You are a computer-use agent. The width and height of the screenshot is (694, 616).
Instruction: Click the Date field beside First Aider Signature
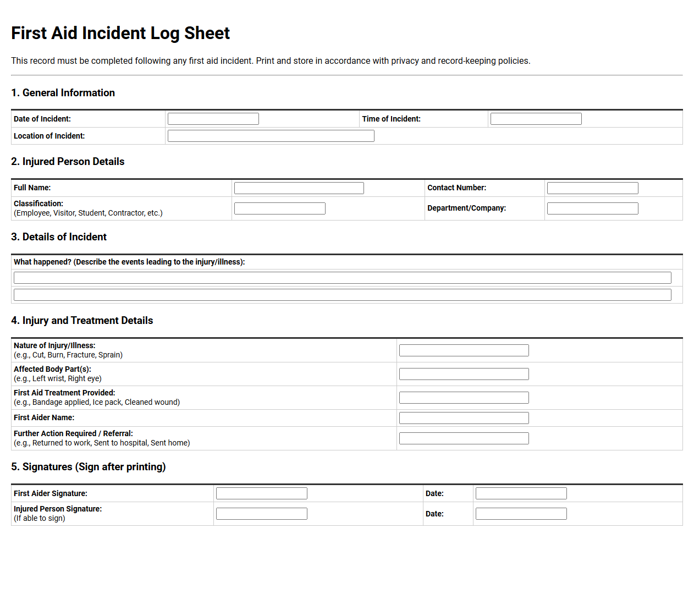pyautogui.click(x=521, y=493)
